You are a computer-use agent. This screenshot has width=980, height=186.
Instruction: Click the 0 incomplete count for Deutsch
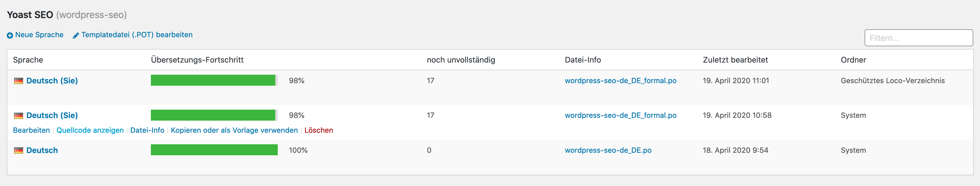tap(429, 150)
